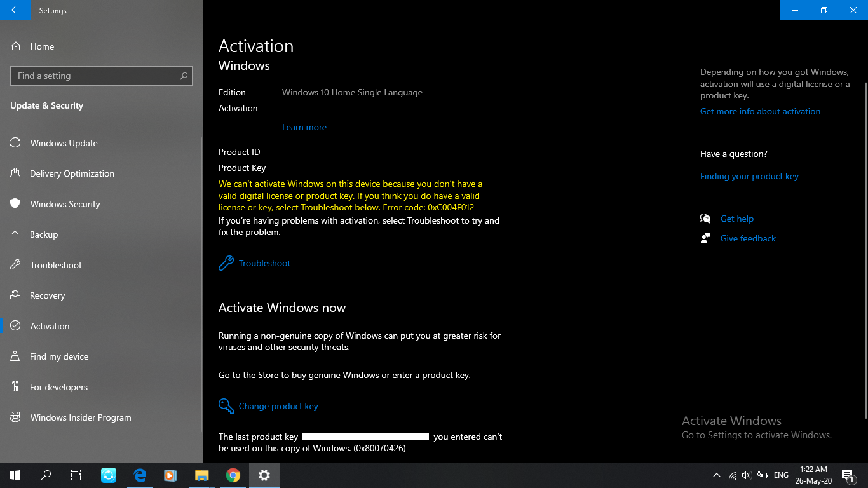Image resolution: width=868 pixels, height=488 pixels.
Task: Open the Action Center notifications icon
Action: point(848,475)
